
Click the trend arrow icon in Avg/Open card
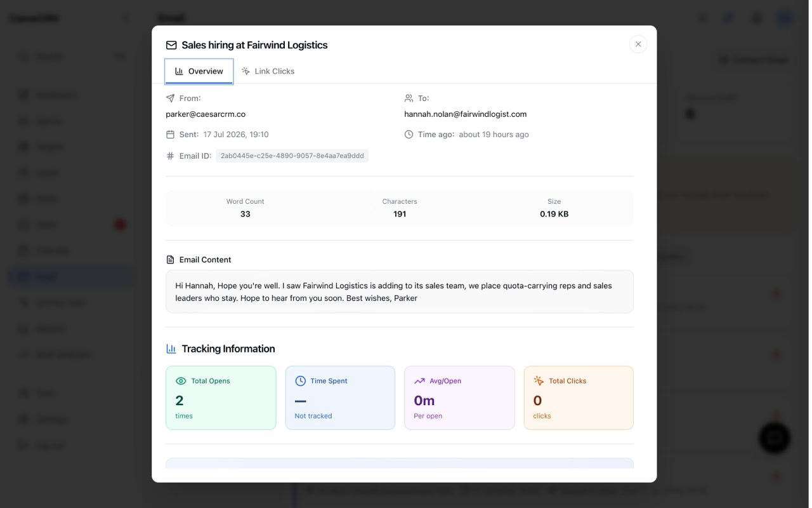[x=419, y=381]
